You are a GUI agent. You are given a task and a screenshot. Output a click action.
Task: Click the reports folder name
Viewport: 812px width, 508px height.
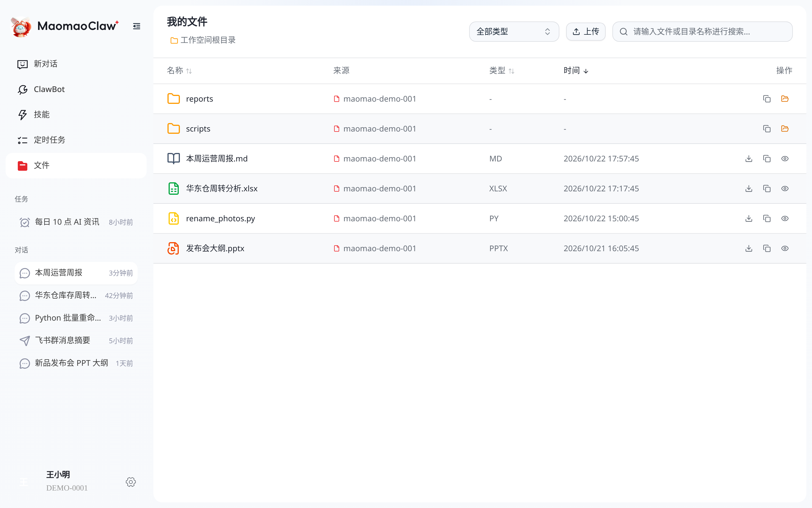(199, 99)
